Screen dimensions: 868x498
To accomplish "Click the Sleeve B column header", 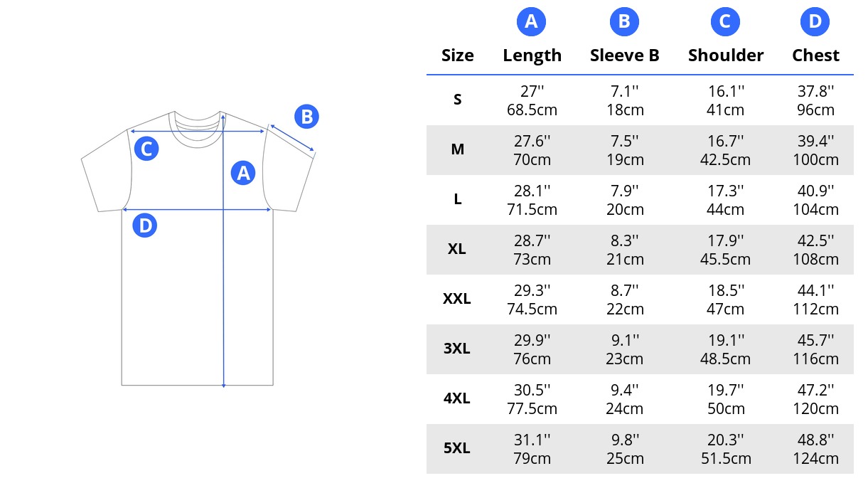I will (625, 55).
